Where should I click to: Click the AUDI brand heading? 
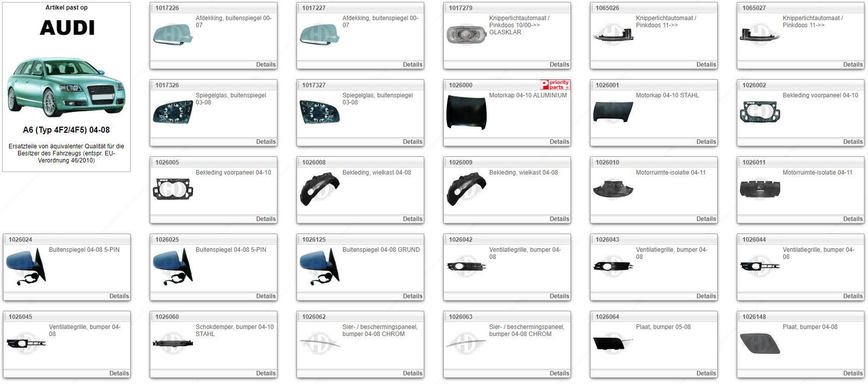(x=67, y=28)
